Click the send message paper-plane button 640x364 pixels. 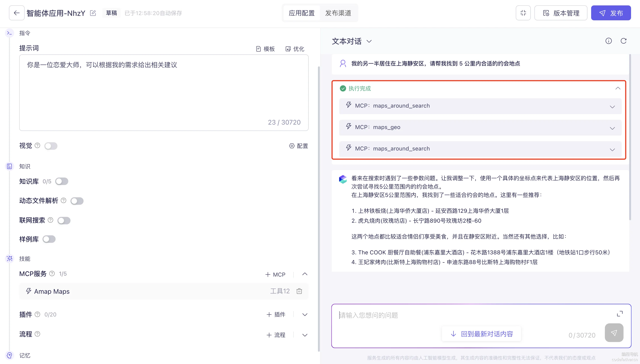point(614,333)
